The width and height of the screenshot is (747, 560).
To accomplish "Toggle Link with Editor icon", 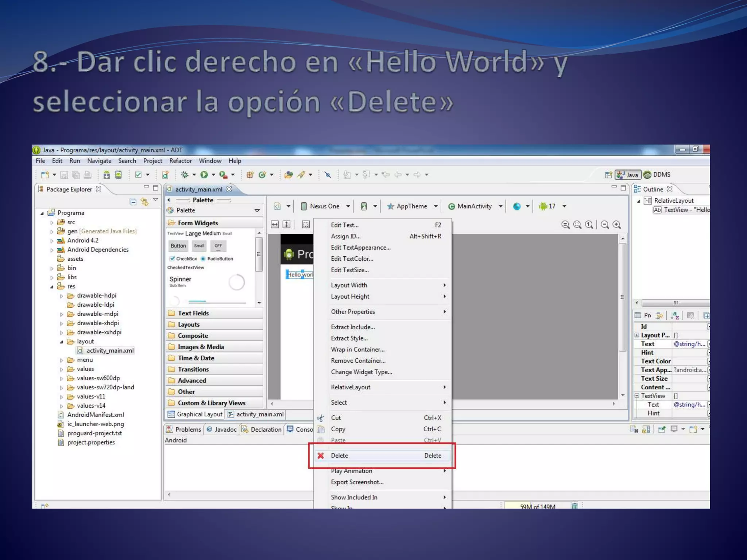I will coord(145,202).
